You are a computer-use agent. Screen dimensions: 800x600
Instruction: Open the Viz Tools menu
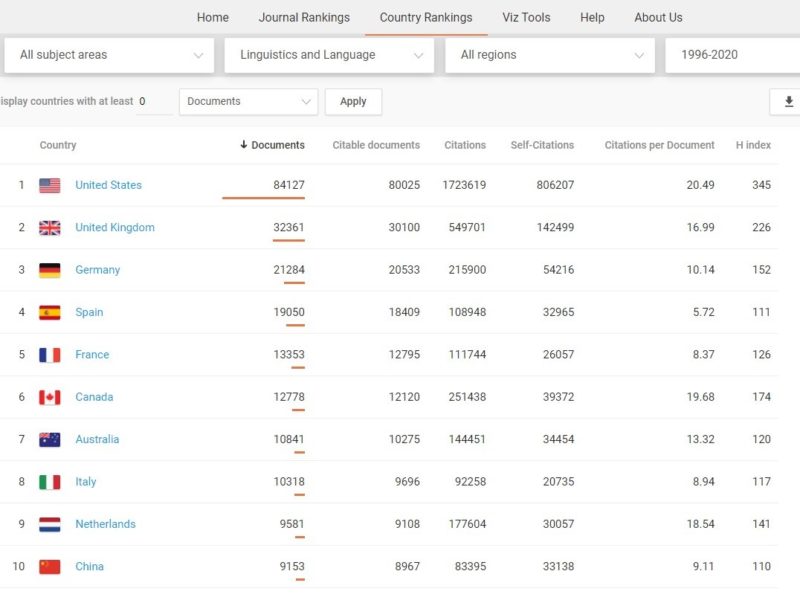(526, 17)
